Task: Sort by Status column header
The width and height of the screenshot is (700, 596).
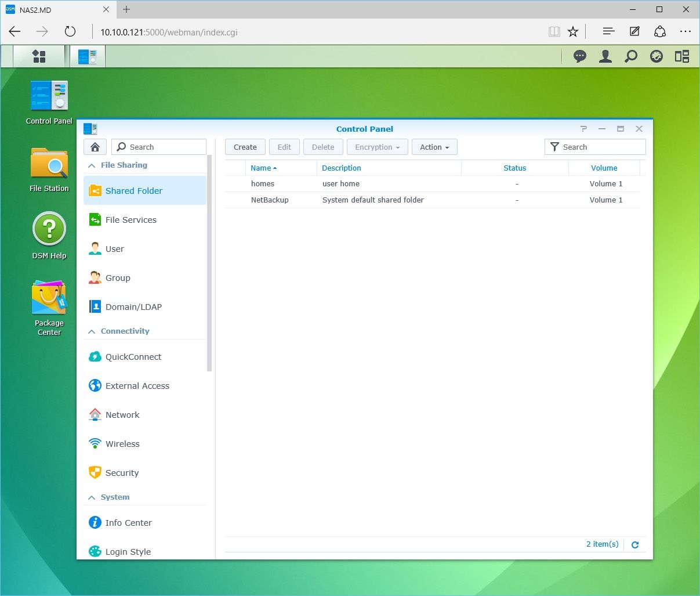Action: [x=515, y=168]
